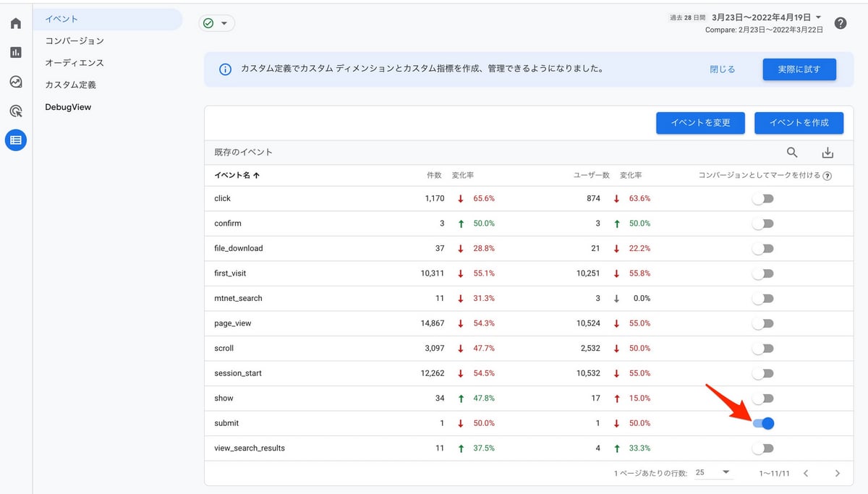The width and height of the screenshot is (868, 494).
Task: Go to the previous table page
Action: [806, 473]
